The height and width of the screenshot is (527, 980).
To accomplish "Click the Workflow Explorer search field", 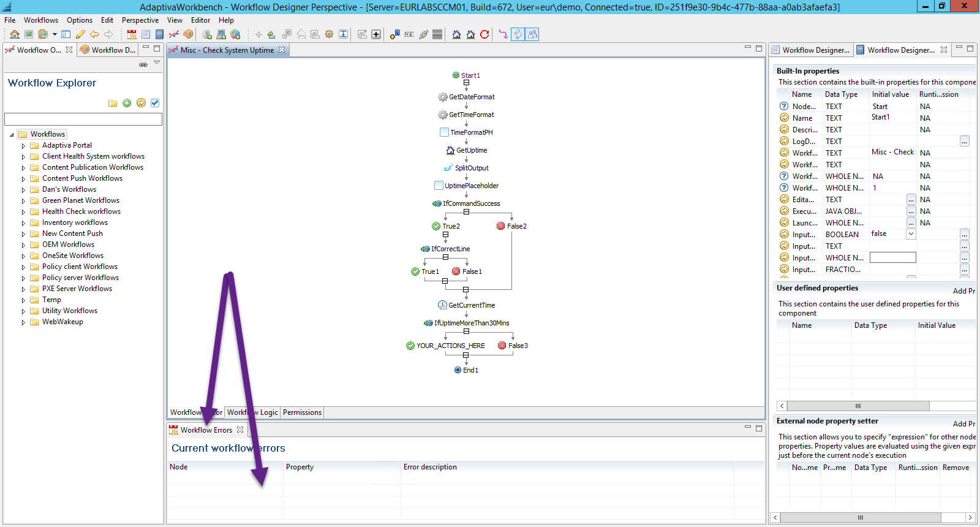I will 83,119.
